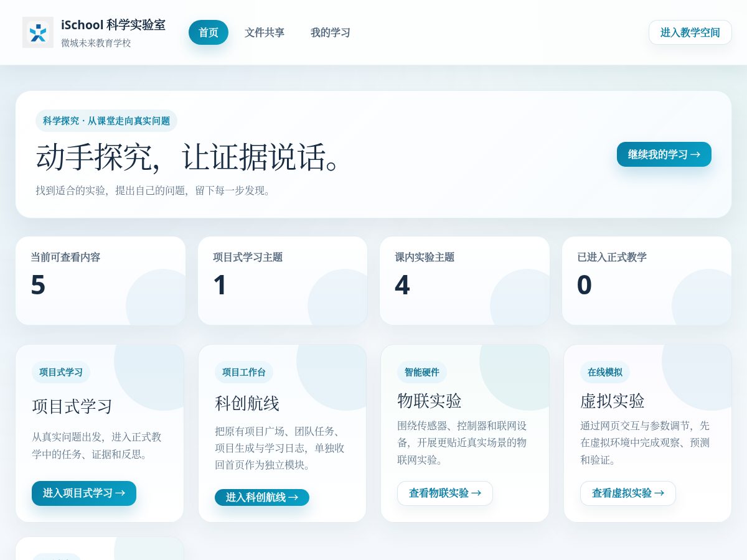Open the 首页 nav tab
This screenshot has width=747, height=560.
pyautogui.click(x=209, y=32)
